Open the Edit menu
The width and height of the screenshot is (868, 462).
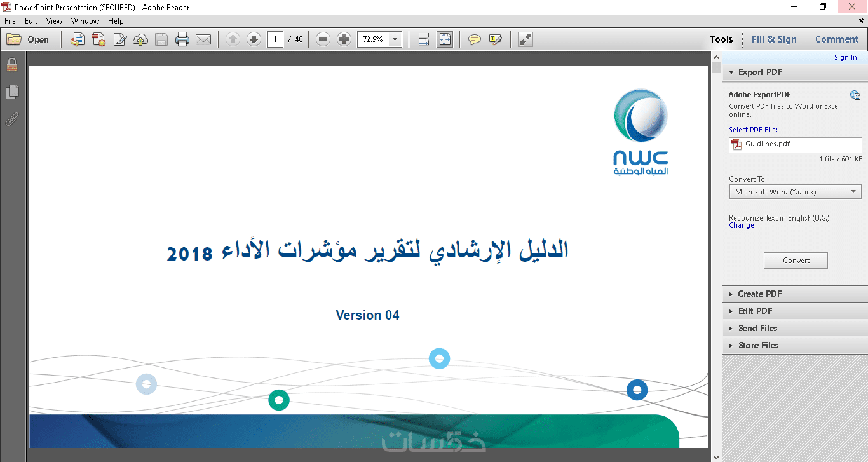(31, 21)
